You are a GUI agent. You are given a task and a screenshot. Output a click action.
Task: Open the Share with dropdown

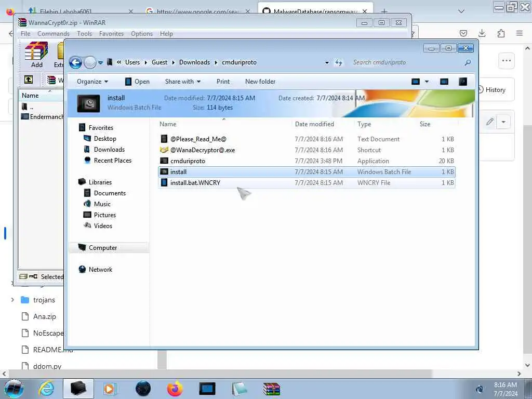pyautogui.click(x=182, y=82)
